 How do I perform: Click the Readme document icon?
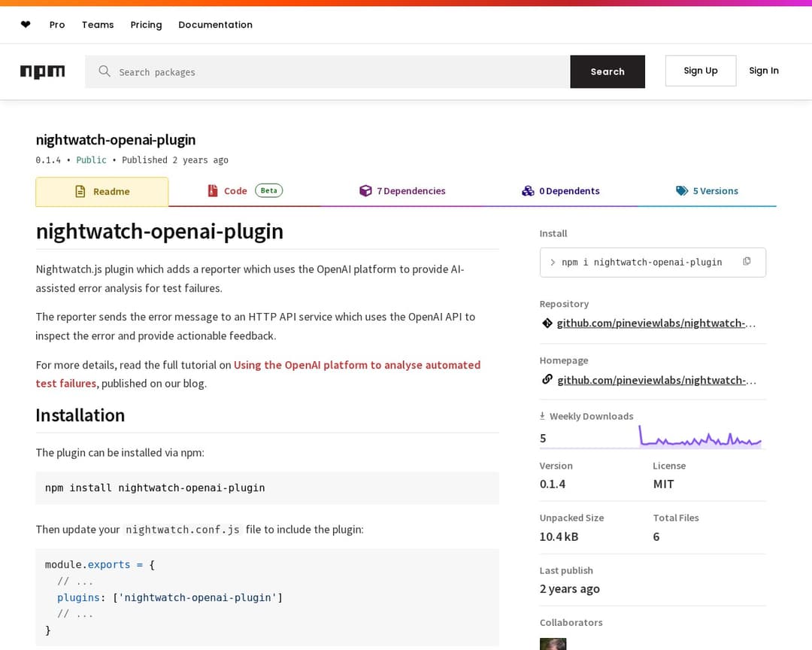pos(80,191)
